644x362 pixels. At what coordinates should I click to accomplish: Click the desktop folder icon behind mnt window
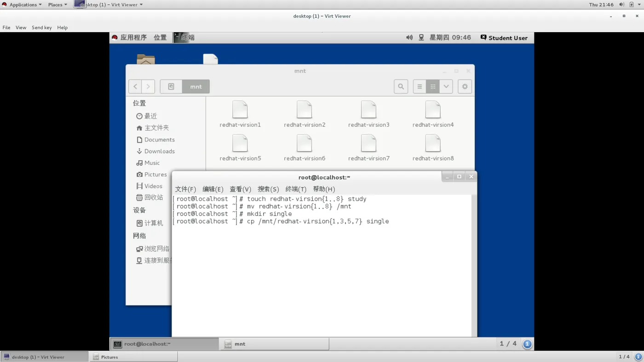[146, 60]
